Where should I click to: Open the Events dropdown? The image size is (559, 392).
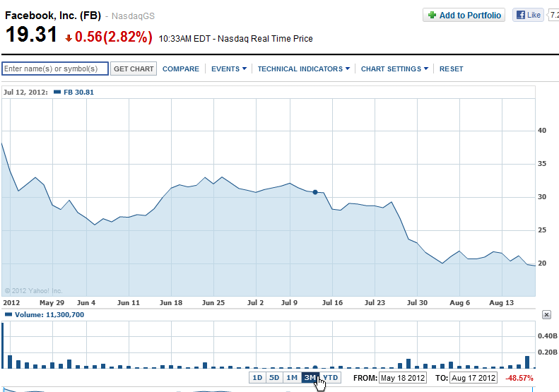[228, 69]
